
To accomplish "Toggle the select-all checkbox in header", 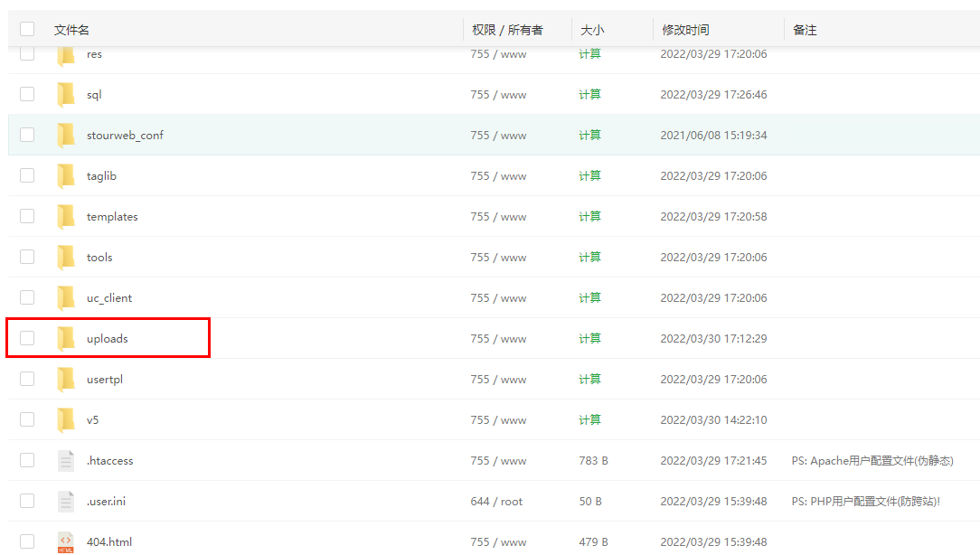I will click(x=27, y=30).
